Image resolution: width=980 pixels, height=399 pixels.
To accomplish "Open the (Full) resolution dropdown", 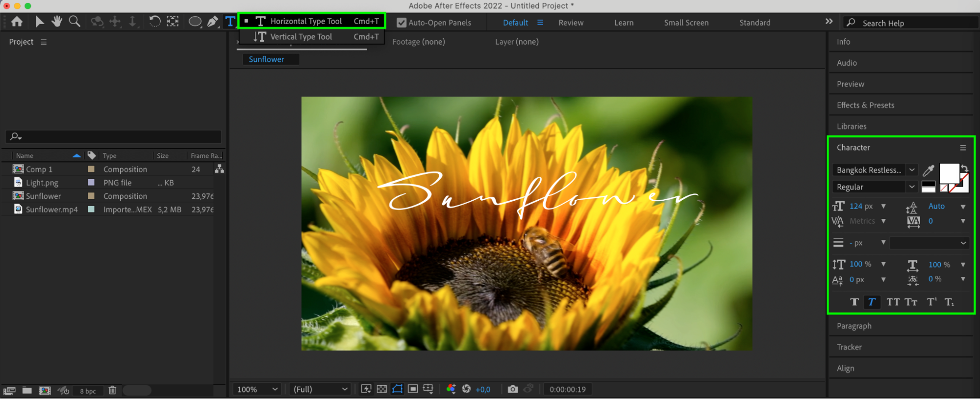I will tap(320, 389).
